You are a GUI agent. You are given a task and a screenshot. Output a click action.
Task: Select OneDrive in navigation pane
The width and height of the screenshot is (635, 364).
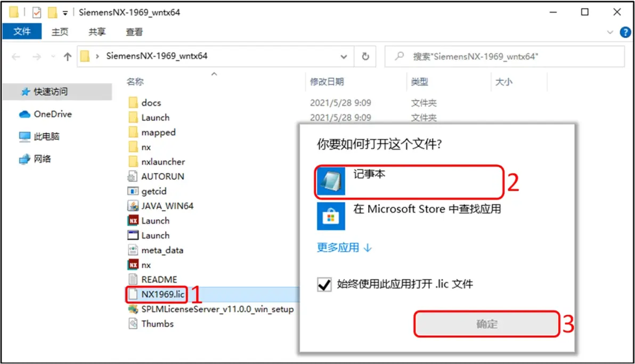click(x=45, y=114)
